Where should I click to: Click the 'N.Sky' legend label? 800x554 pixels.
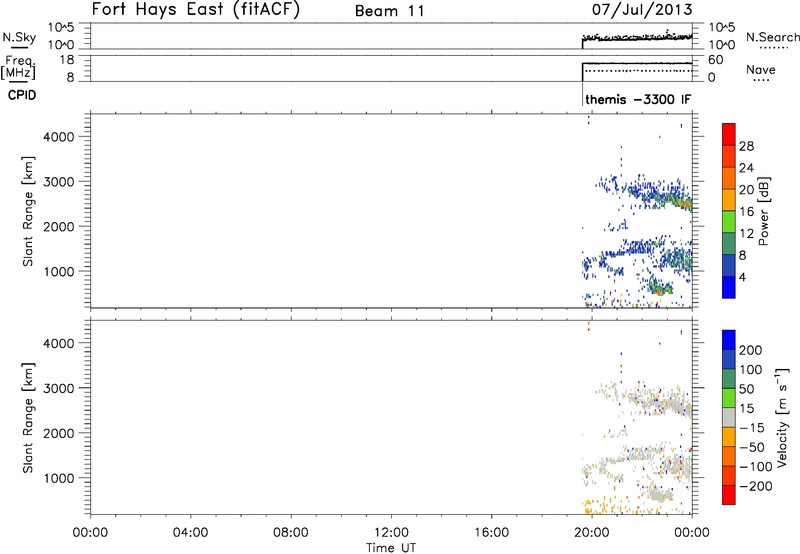19,37
